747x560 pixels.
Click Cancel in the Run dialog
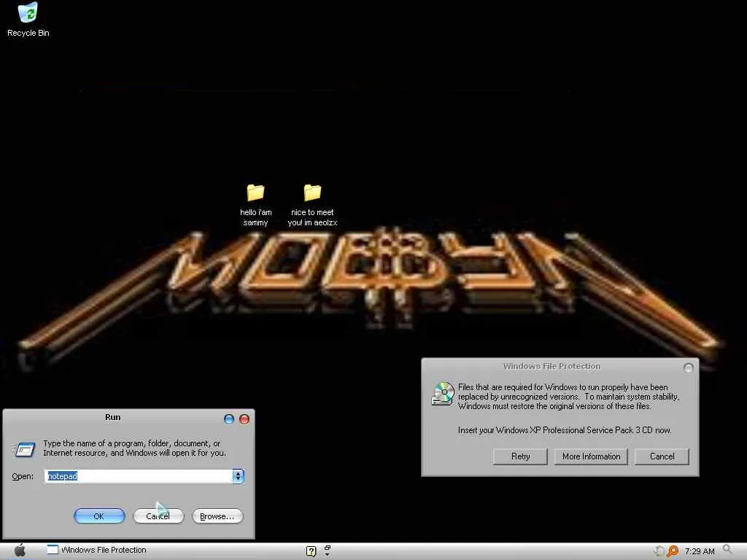coord(158,516)
